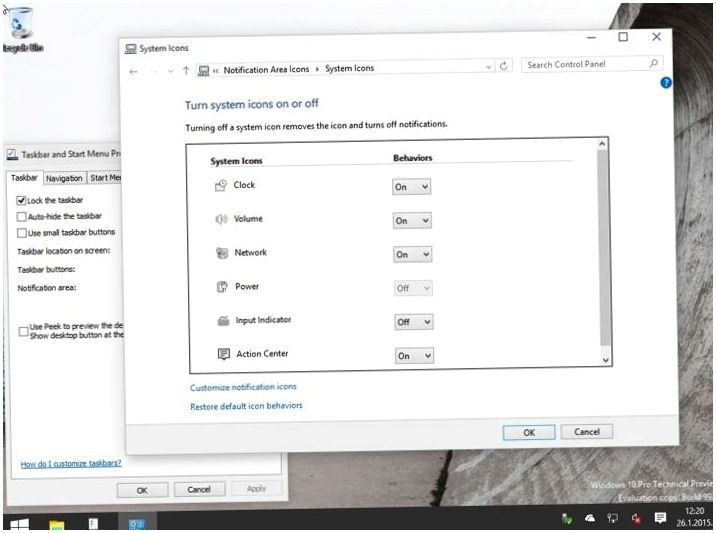Screen dimensions: 716x533
Task: Open File Explorer from the taskbar
Action: coord(57,524)
